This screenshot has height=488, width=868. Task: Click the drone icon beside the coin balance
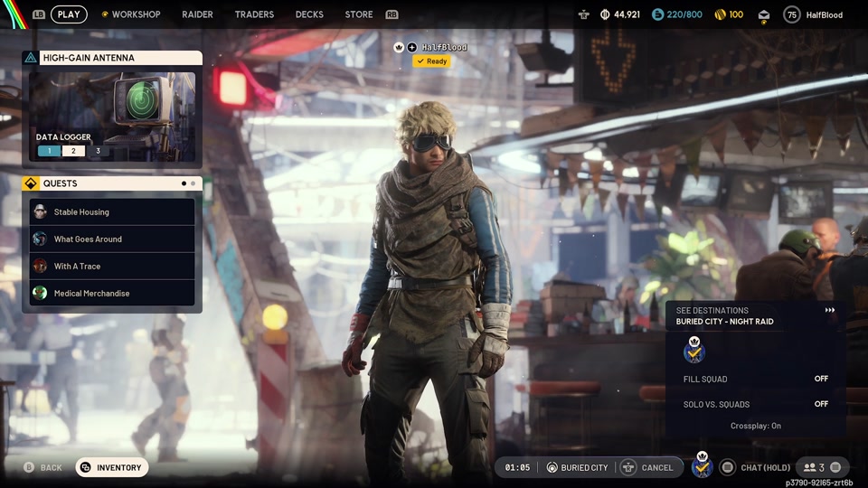pos(583,15)
